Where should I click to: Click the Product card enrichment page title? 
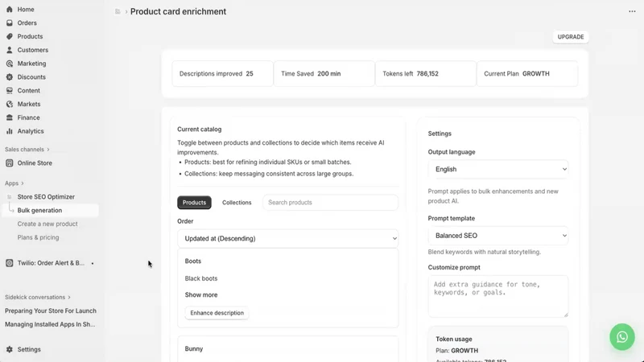coord(178,11)
